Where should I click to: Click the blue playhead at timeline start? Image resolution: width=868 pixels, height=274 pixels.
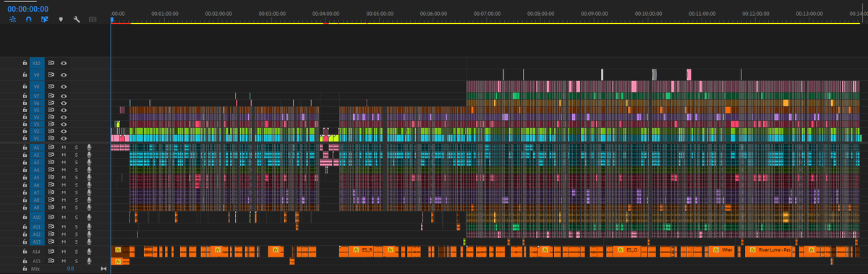click(111, 20)
